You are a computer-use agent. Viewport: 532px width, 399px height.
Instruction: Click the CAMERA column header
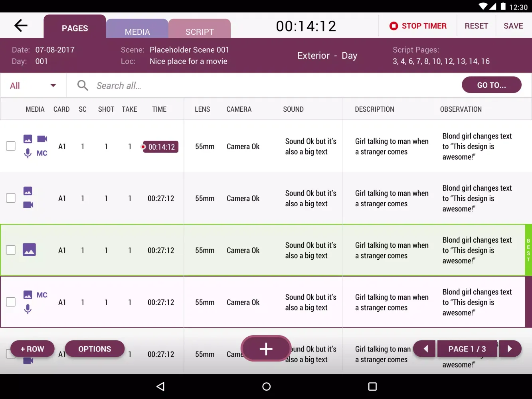(x=239, y=109)
